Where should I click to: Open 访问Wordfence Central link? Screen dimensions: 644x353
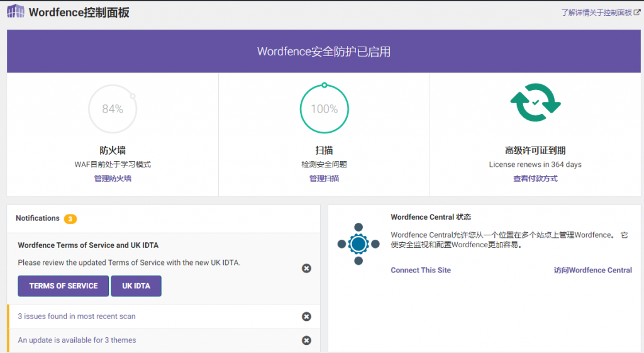(592, 270)
